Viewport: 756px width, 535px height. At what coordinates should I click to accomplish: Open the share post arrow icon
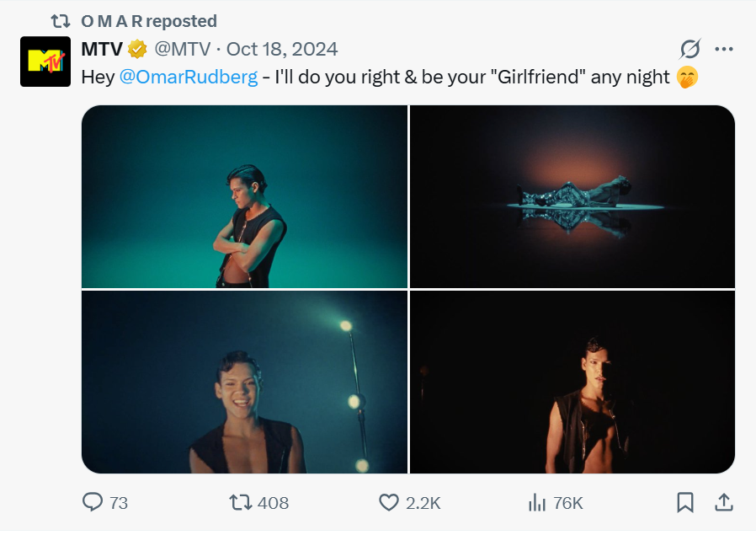(x=723, y=503)
